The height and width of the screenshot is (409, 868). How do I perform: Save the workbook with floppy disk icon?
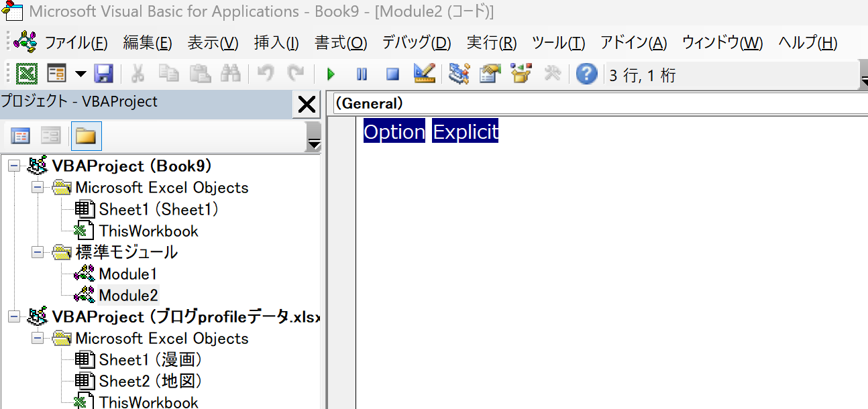(x=103, y=74)
